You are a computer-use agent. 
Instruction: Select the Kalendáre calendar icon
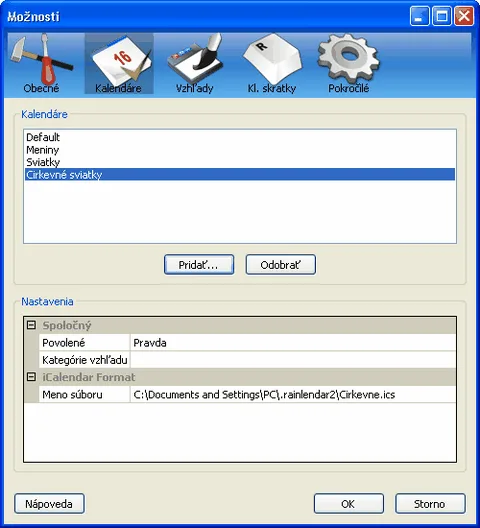click(x=119, y=64)
